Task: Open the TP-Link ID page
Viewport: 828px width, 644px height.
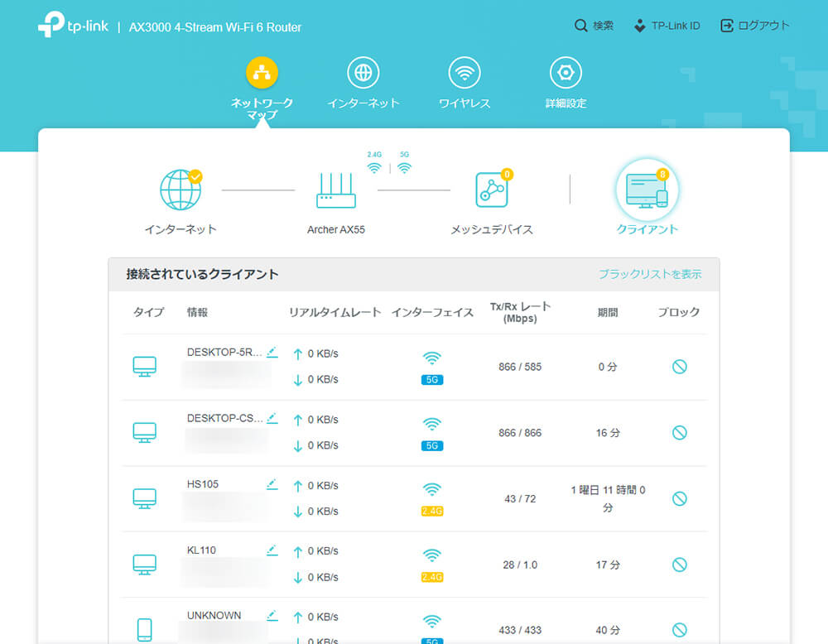Action: click(667, 26)
